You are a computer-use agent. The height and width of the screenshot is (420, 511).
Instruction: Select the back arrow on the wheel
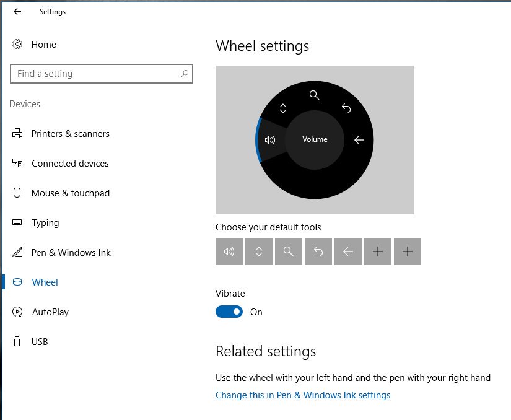[359, 140]
